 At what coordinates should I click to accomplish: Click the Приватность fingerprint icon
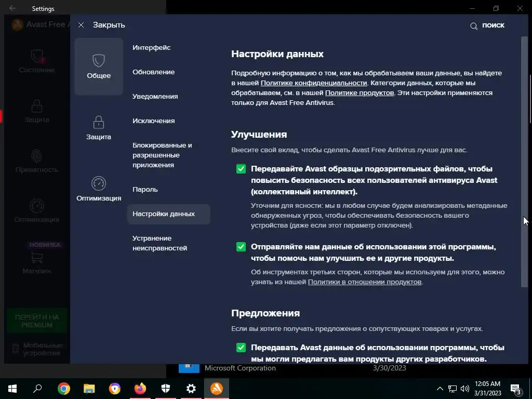pyautogui.click(x=37, y=156)
